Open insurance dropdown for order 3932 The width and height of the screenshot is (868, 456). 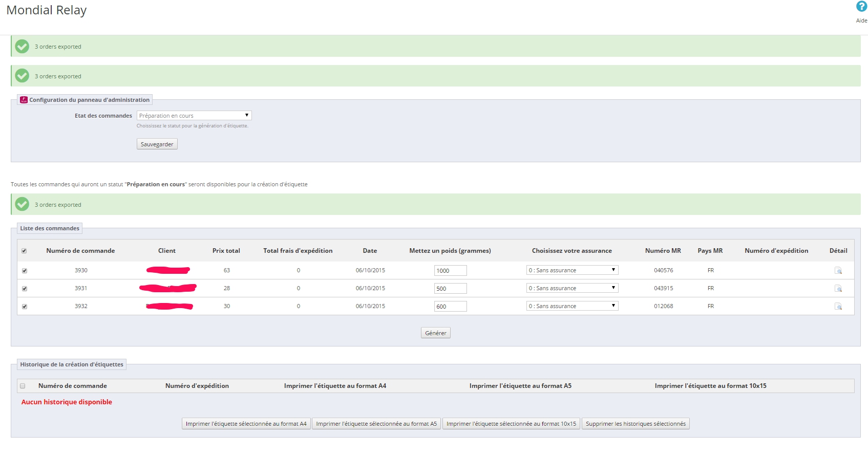572,306
